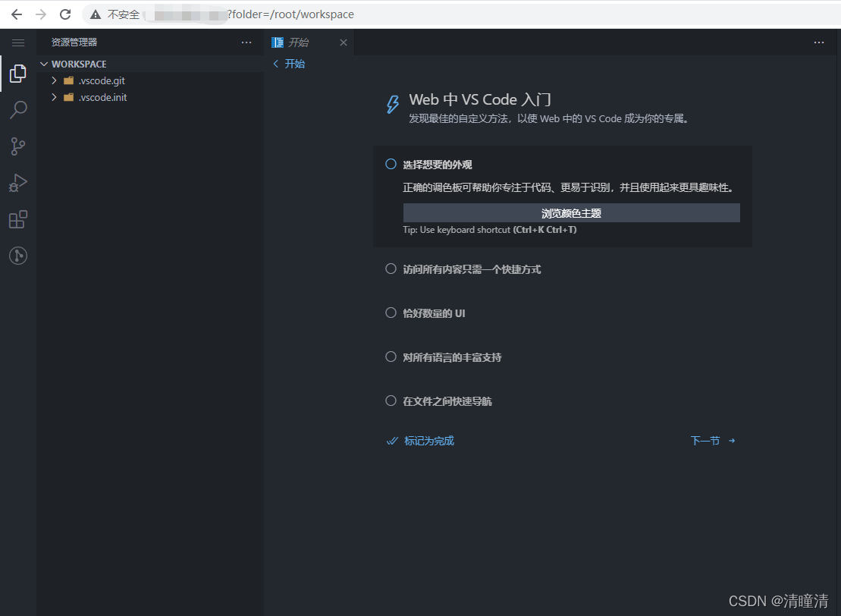
Task: Click the browser address bar URL
Action: pos(290,14)
